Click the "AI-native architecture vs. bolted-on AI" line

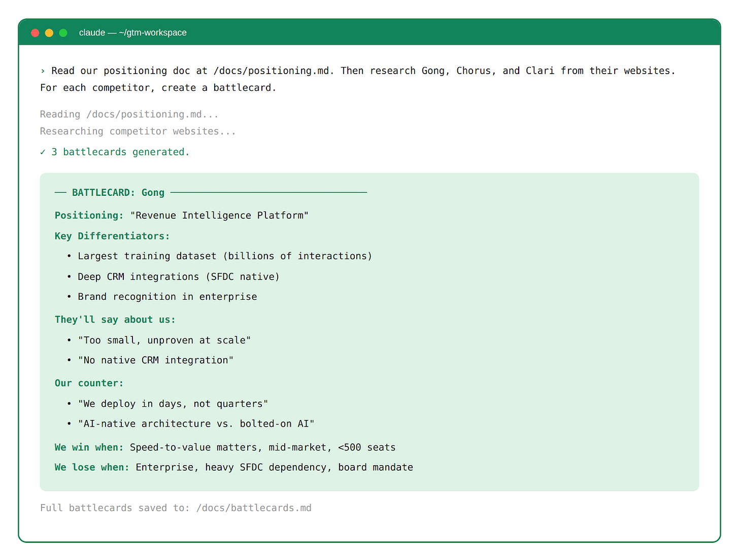(x=196, y=424)
